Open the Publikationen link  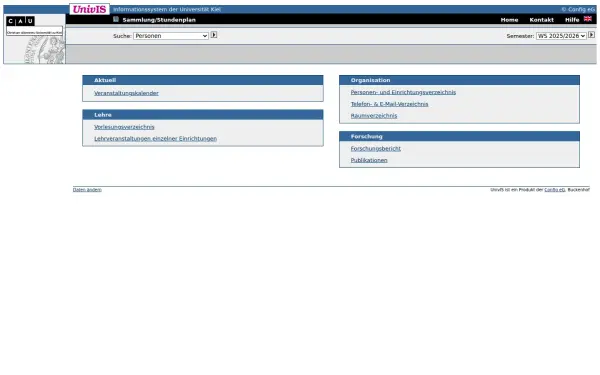[x=369, y=160]
